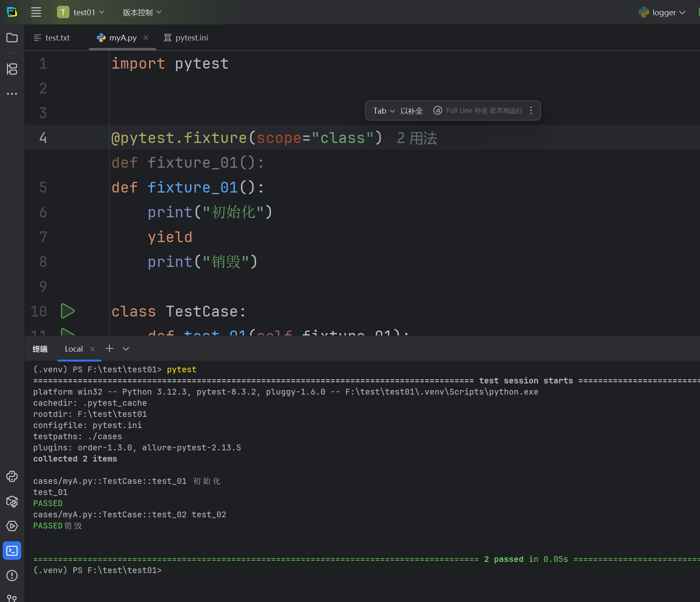Click 'test session starts' header text
The width and height of the screenshot is (700, 602).
point(526,381)
